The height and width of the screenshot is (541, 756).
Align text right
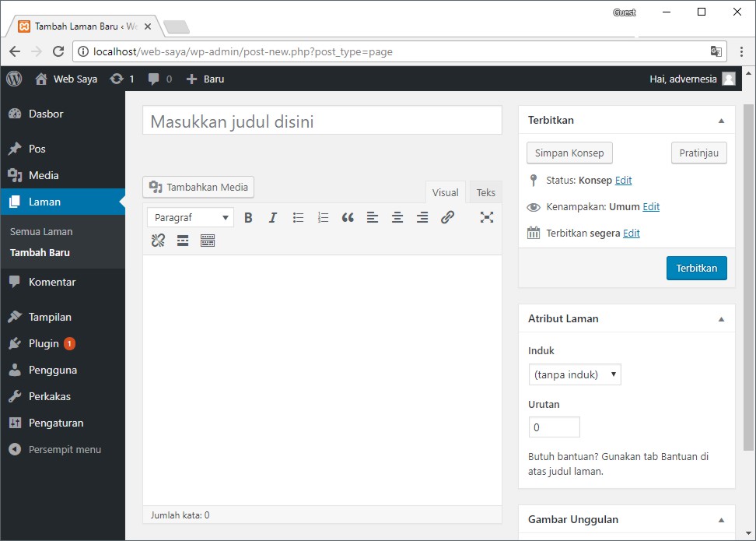click(x=422, y=218)
